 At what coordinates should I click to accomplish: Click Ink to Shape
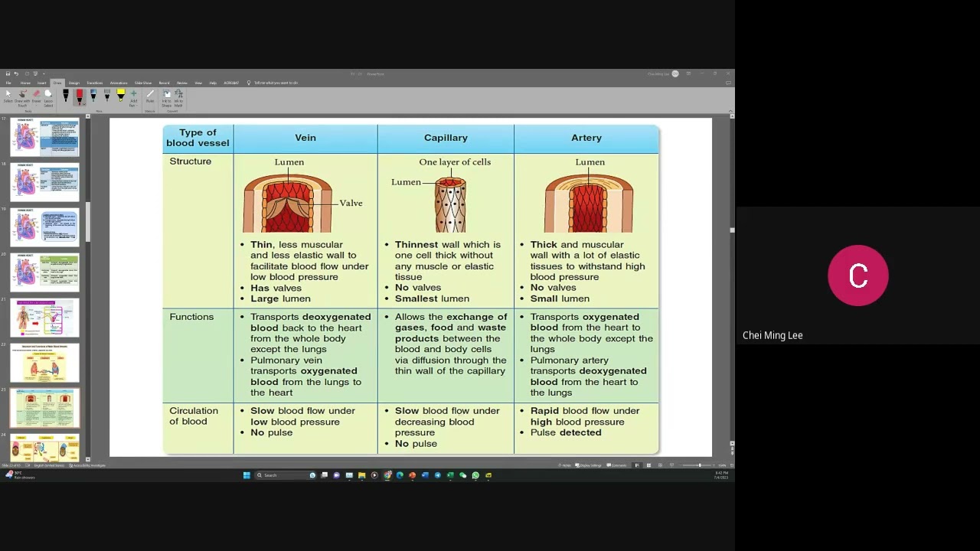(166, 98)
